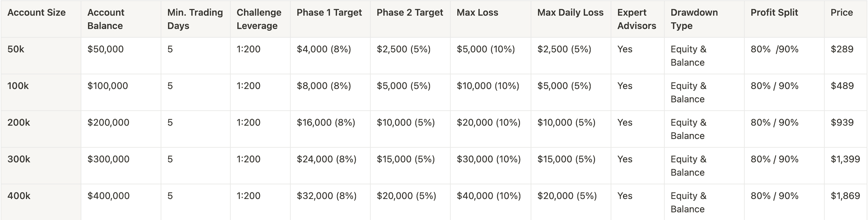The width and height of the screenshot is (868, 220).
Task: Click the $32,000 (8%) Phase 1 cell
Action: point(326,196)
